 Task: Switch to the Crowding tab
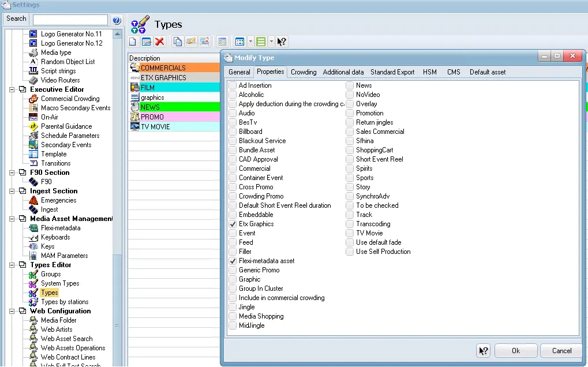pyautogui.click(x=304, y=72)
